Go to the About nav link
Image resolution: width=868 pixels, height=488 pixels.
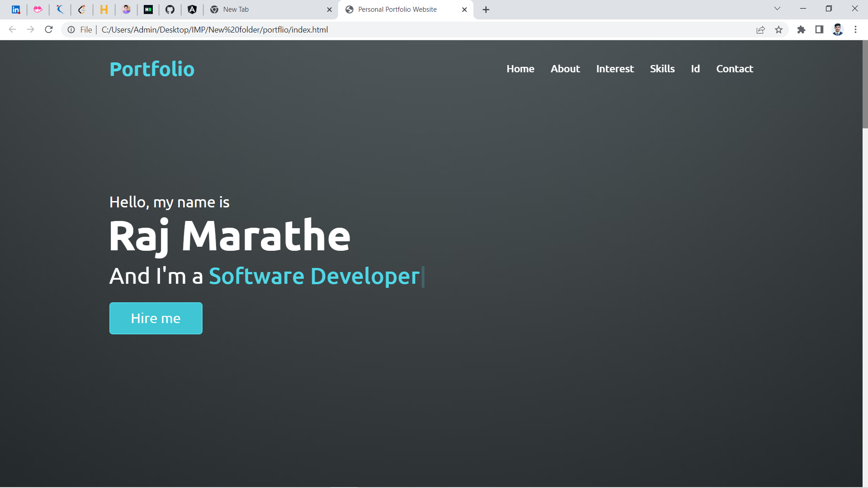coord(565,69)
